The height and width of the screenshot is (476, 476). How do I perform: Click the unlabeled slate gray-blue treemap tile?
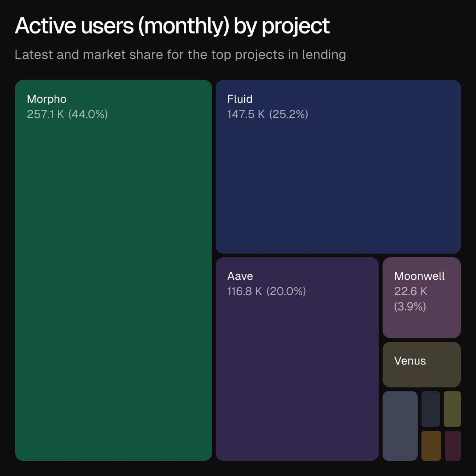tap(400, 426)
